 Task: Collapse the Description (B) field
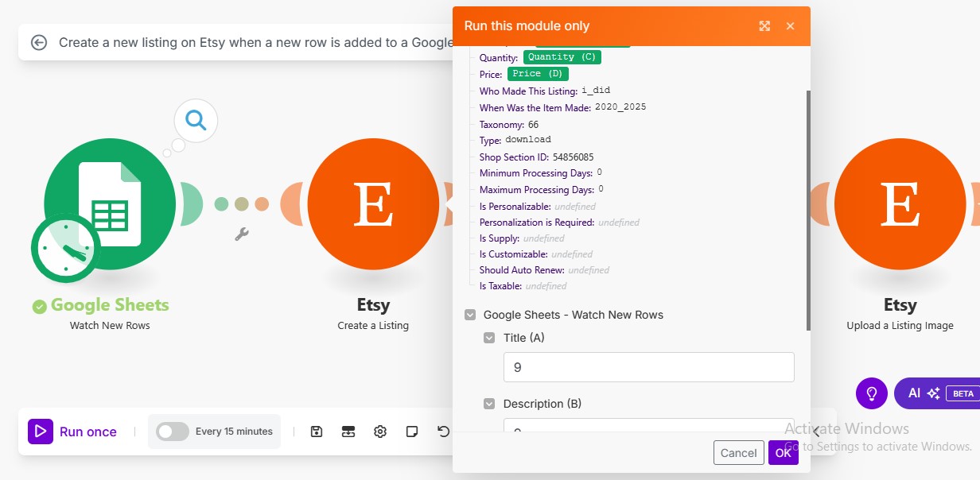click(x=490, y=404)
